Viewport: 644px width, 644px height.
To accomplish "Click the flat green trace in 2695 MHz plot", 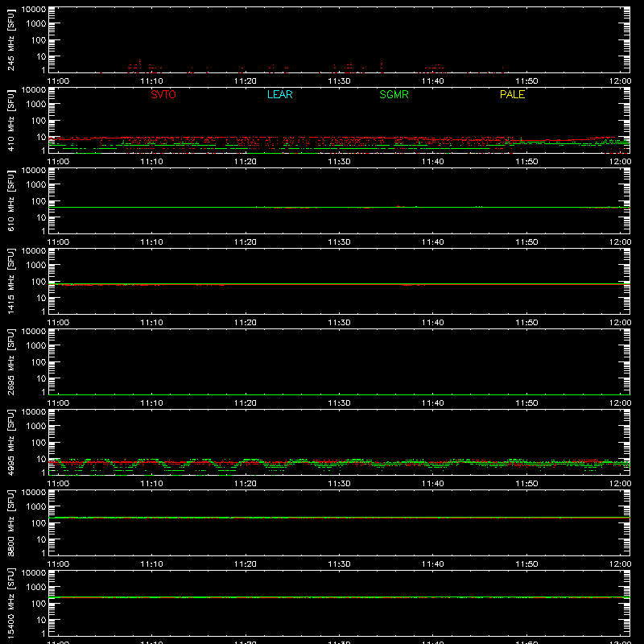I will pos(339,394).
